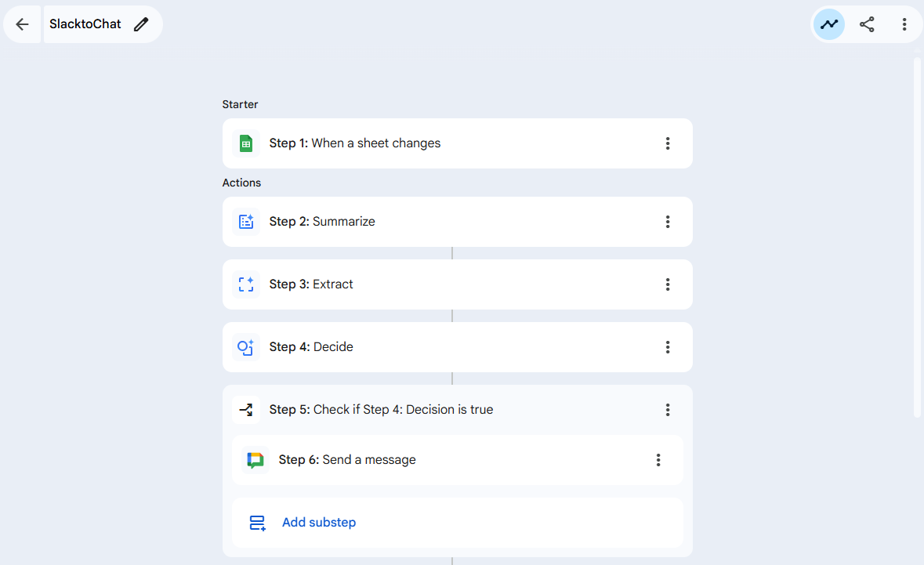
Task: Open Step 2 Summarize options menu
Action: click(668, 222)
